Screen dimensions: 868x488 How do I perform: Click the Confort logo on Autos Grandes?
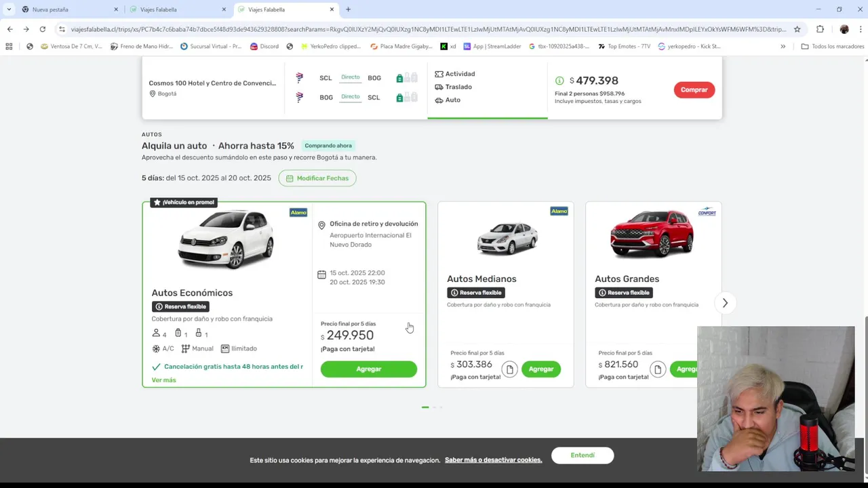(x=707, y=212)
